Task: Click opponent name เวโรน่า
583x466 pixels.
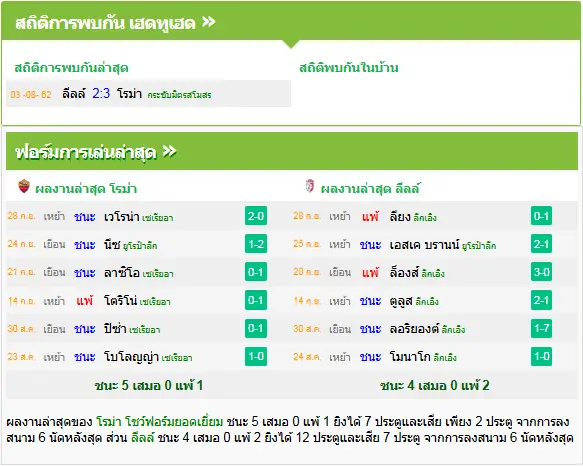Action: coord(122,216)
